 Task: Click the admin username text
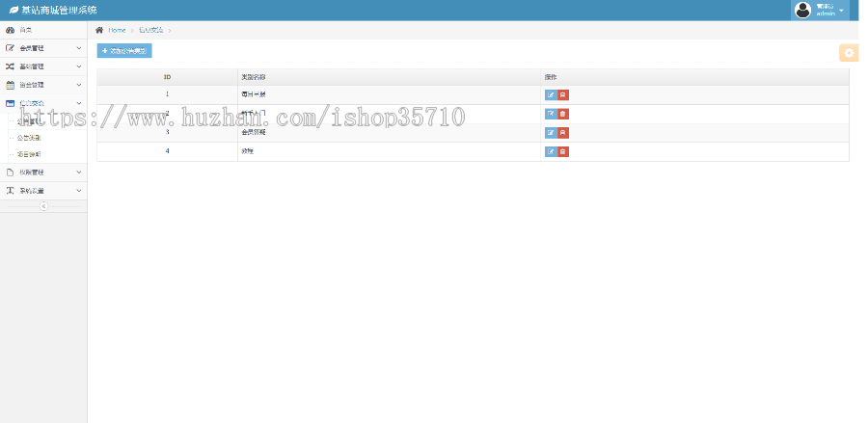826,13
